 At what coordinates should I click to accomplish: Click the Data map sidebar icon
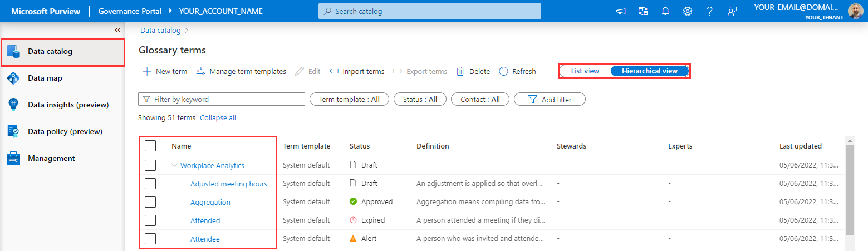[14, 78]
